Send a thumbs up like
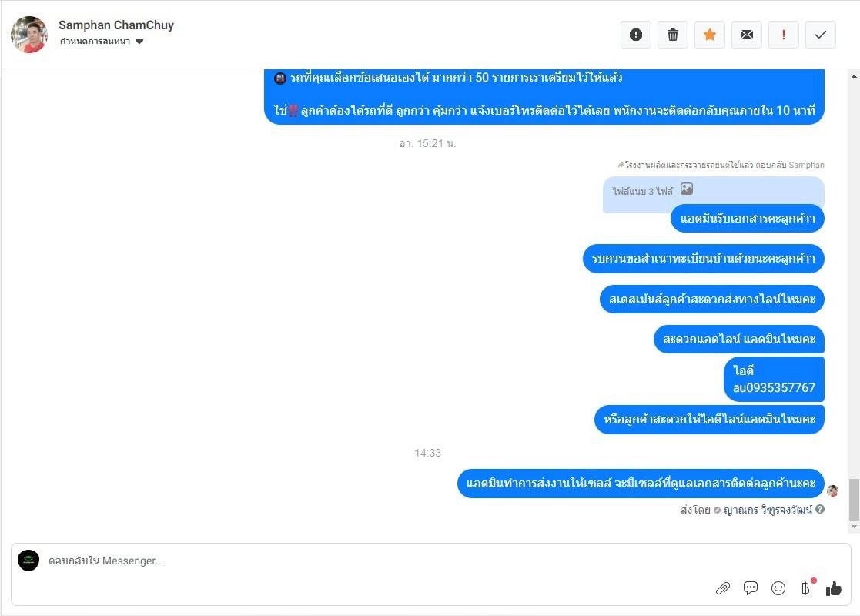The height and width of the screenshot is (616, 860). click(x=833, y=588)
